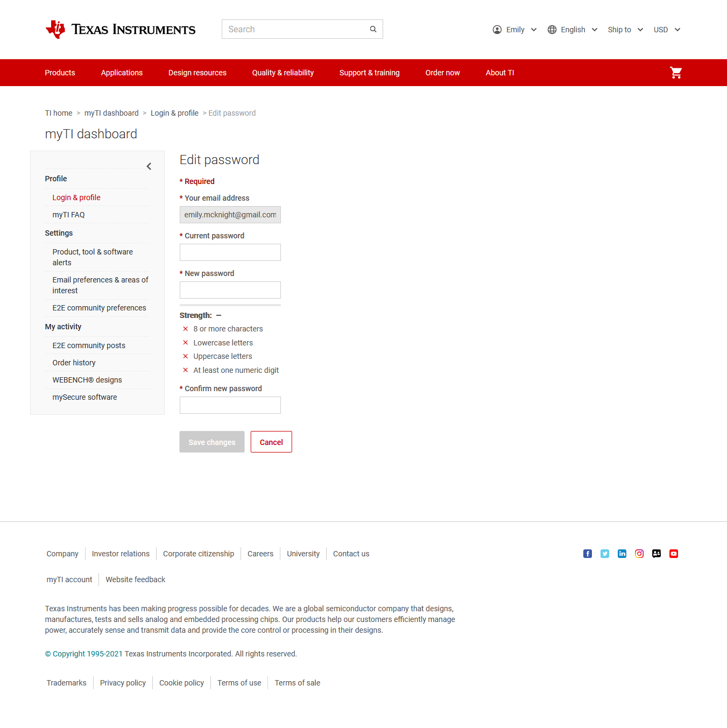Open the Instagram icon in footer
This screenshot has width=727, height=728.
[639, 554]
